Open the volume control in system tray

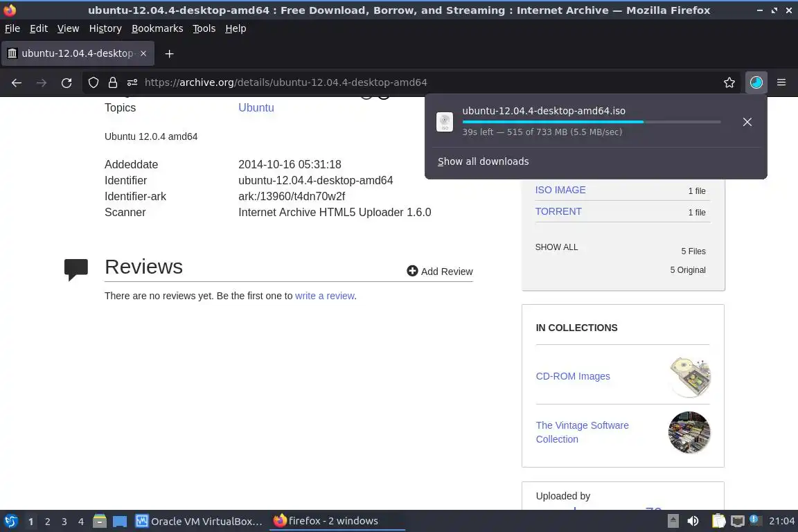click(693, 522)
